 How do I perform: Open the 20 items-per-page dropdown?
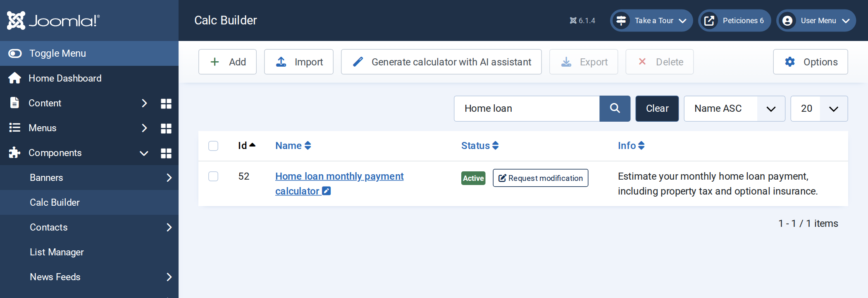(819, 108)
